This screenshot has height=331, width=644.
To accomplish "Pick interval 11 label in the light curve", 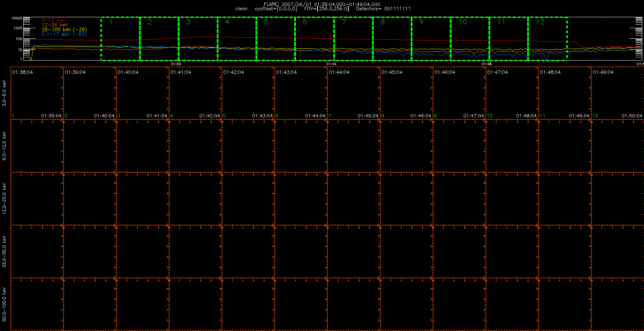I will tap(501, 22).
